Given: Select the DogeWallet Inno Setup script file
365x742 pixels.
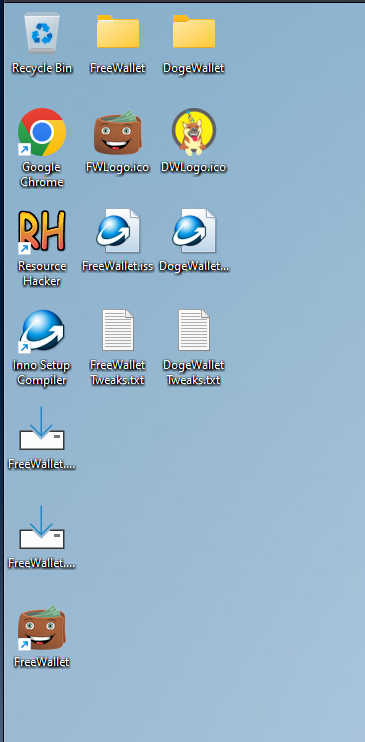Looking at the screenshot, I should (194, 230).
